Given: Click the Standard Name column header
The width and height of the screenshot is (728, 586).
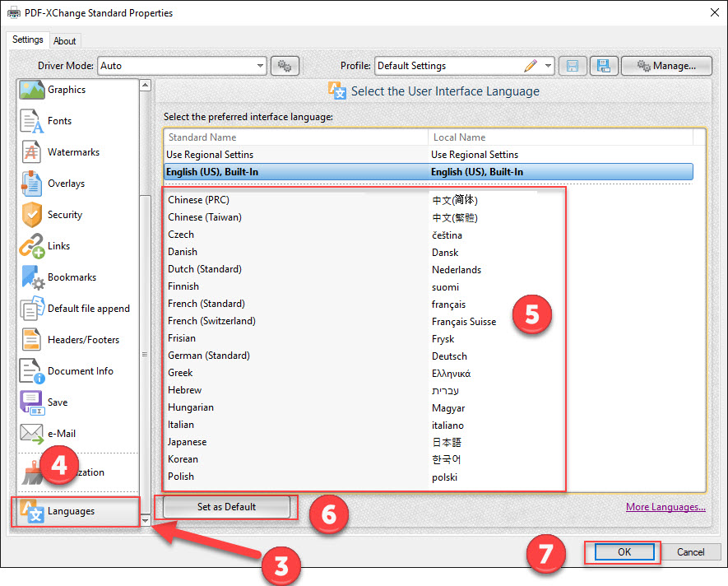Looking at the screenshot, I should coord(296,137).
